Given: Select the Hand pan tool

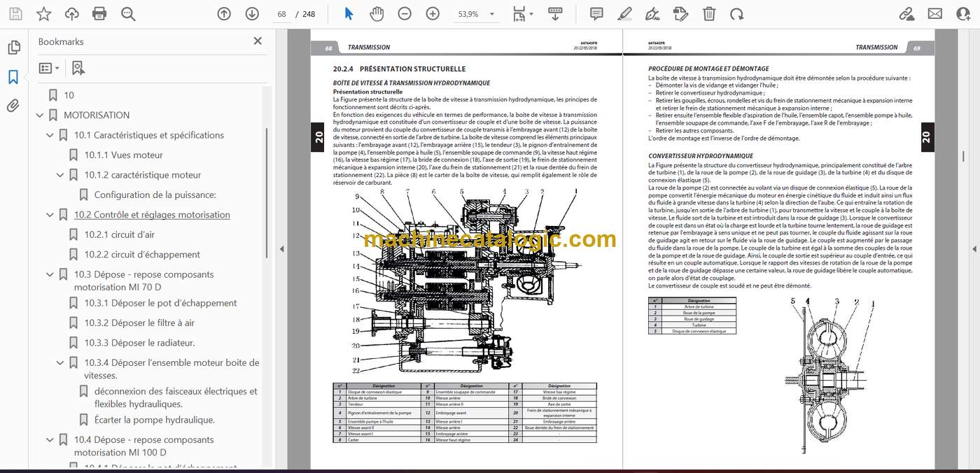Looking at the screenshot, I should click(x=377, y=13).
